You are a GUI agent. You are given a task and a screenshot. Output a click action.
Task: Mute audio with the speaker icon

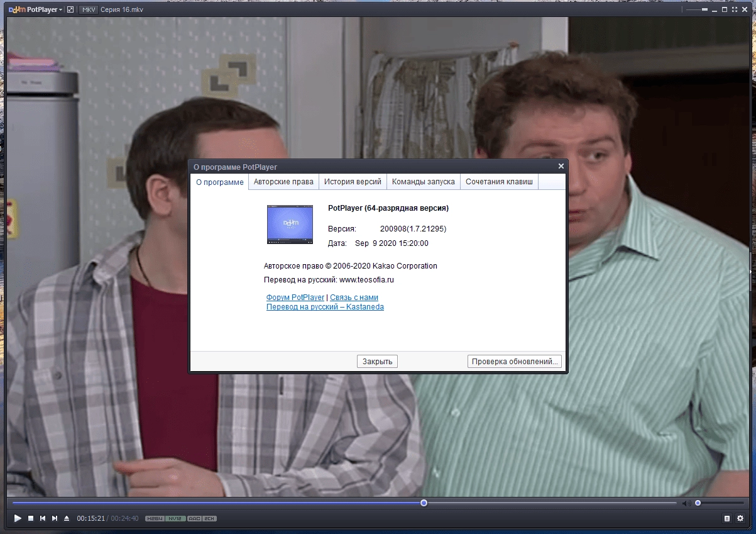(686, 503)
